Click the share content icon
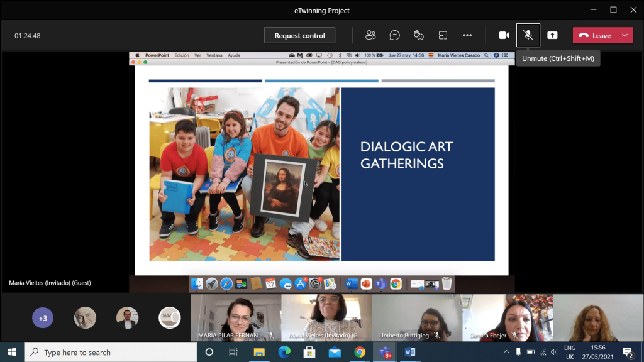644x362 pixels. pyautogui.click(x=552, y=35)
